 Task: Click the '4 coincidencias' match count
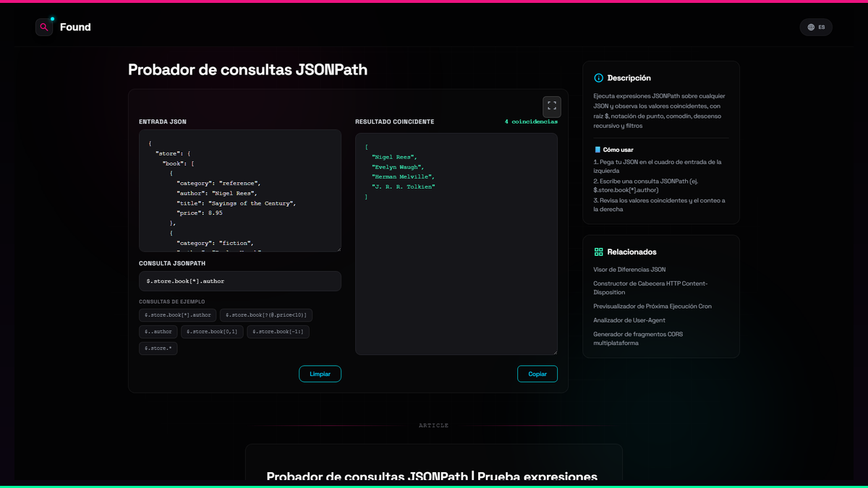tap(531, 121)
